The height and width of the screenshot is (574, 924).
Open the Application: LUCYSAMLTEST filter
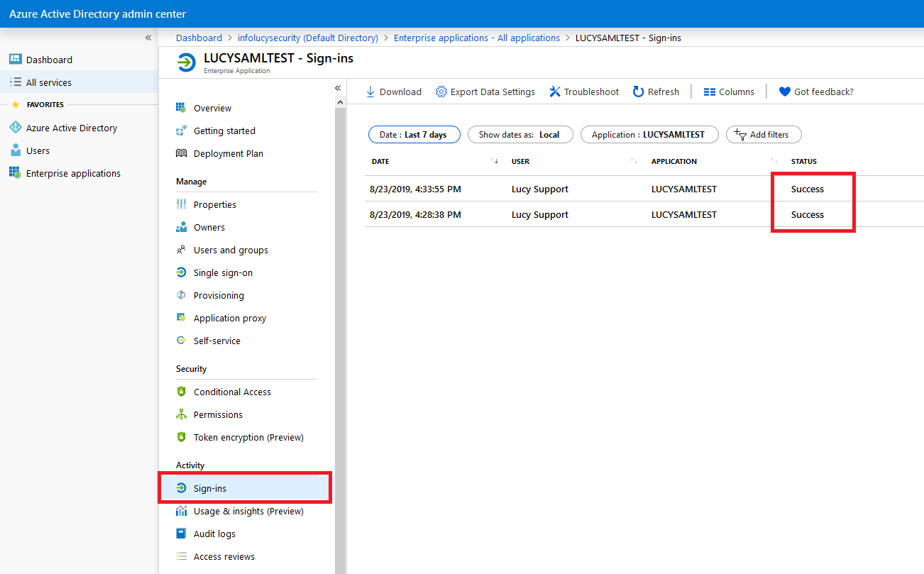click(649, 134)
